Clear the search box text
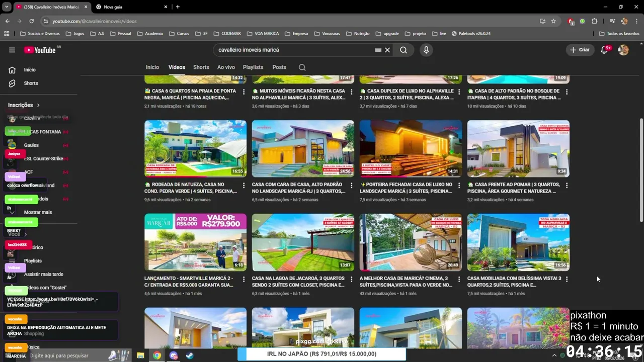The height and width of the screenshot is (362, 644). coord(387,50)
